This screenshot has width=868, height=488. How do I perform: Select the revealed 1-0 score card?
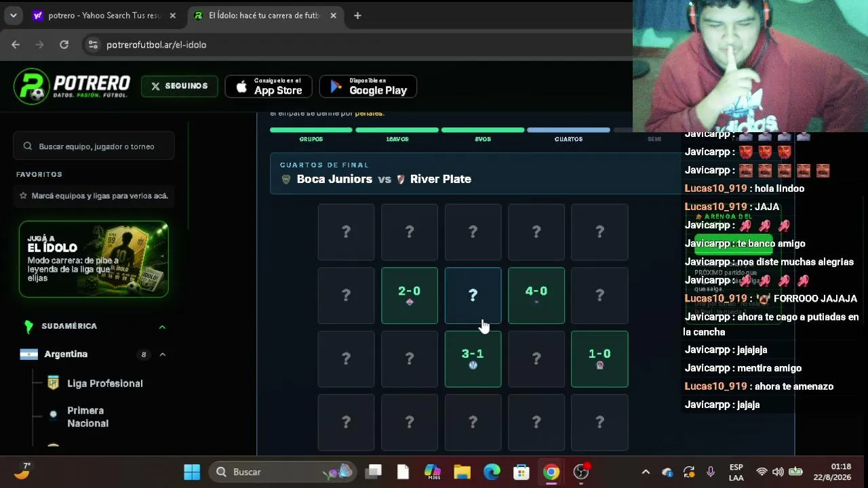pyautogui.click(x=599, y=359)
